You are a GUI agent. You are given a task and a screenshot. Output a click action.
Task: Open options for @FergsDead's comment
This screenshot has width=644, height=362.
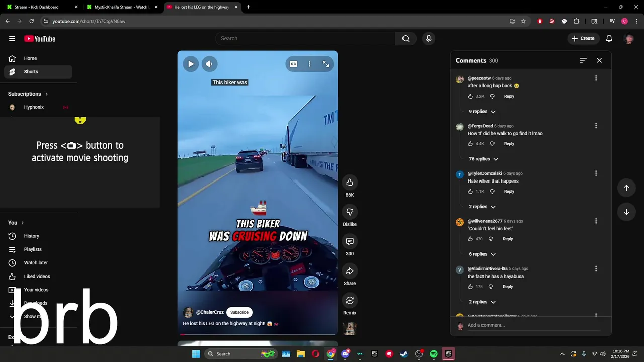[596, 126]
